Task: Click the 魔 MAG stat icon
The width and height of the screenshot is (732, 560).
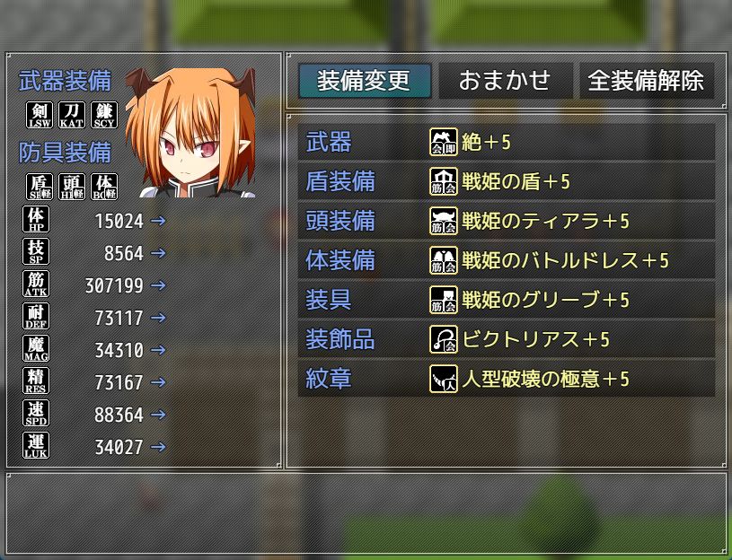Action: [36, 348]
